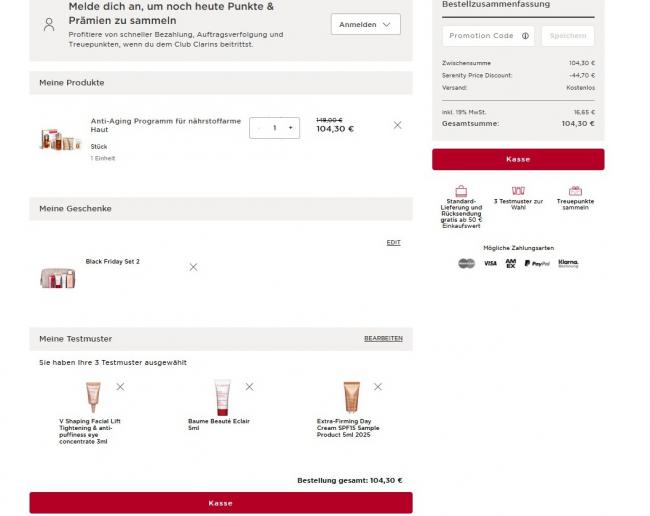Remove Baume Beauté Eclair sample
Screen dimensions: 650x516
coord(249,386)
